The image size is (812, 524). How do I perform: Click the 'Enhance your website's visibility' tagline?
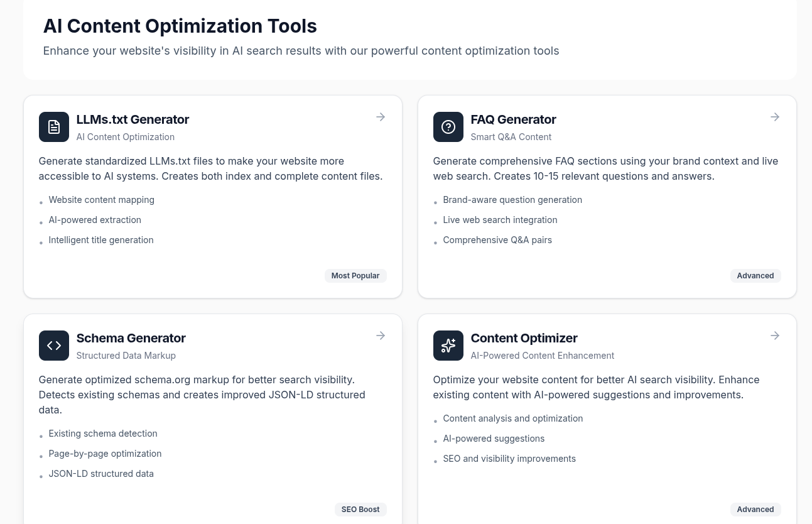pos(301,51)
